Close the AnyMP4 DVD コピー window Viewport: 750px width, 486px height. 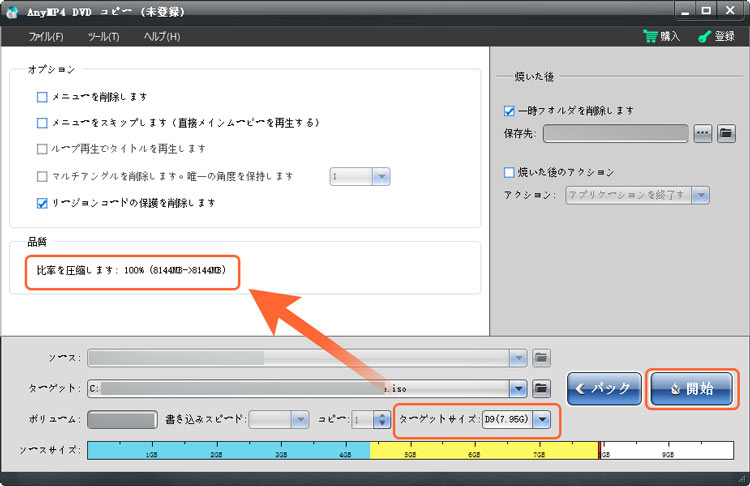click(x=730, y=11)
